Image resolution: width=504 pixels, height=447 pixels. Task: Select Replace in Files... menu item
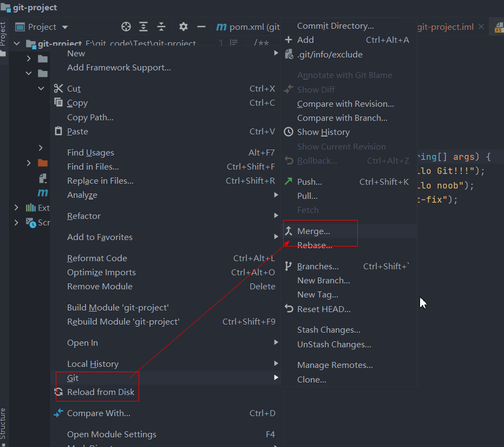point(166,180)
